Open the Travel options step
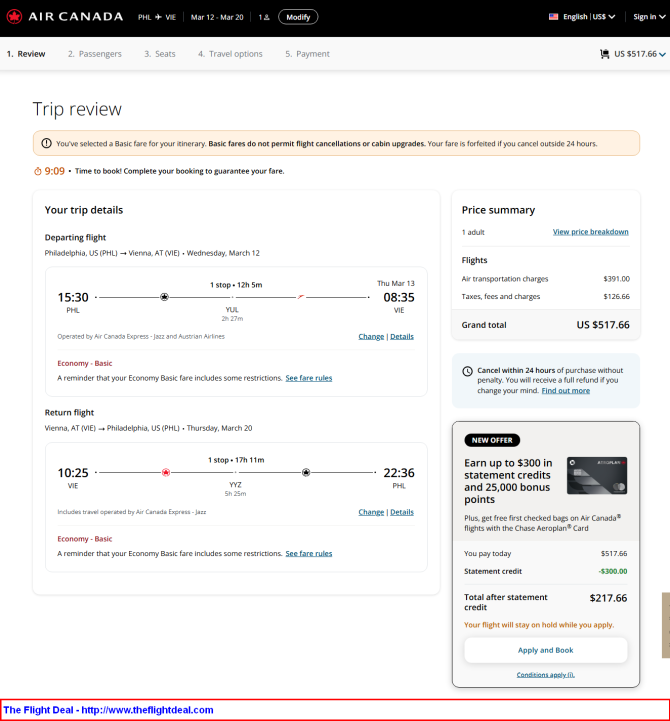The height and width of the screenshot is (721, 670). point(230,54)
